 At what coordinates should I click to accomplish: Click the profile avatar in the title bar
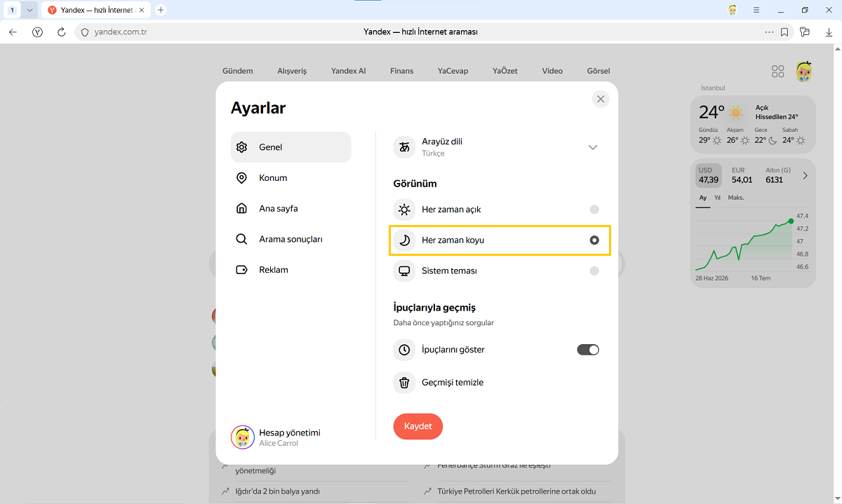[x=733, y=10]
